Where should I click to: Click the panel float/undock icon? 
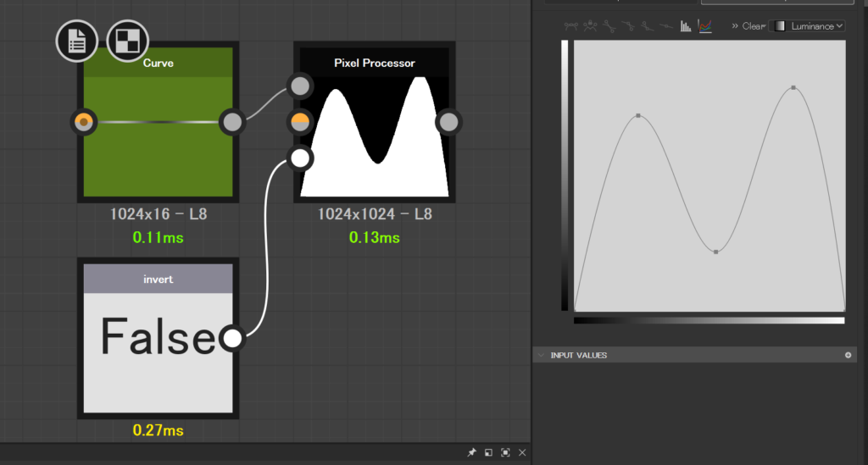point(488,453)
